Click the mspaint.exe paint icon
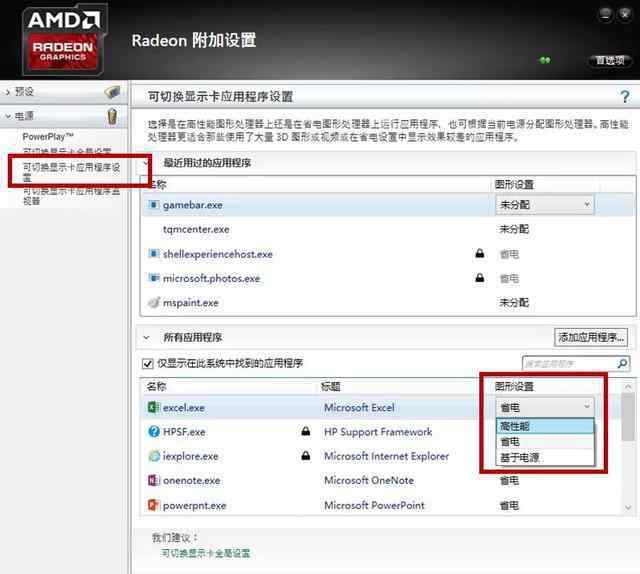 pos(153,303)
